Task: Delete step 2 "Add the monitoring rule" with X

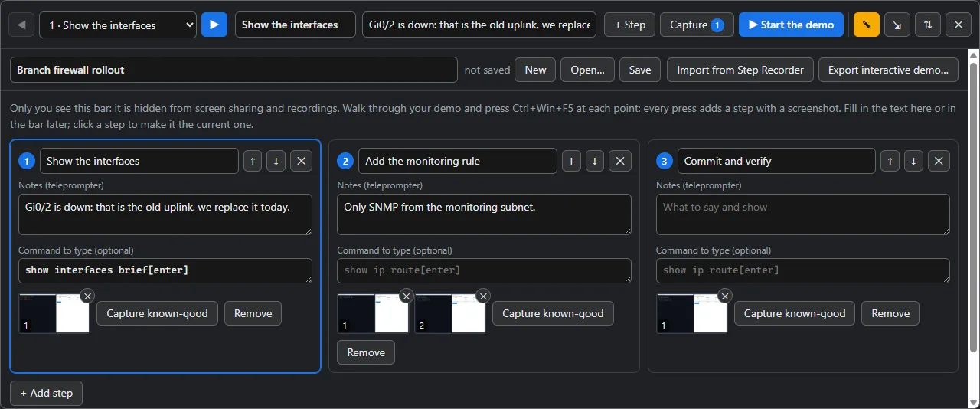Action: (620, 161)
